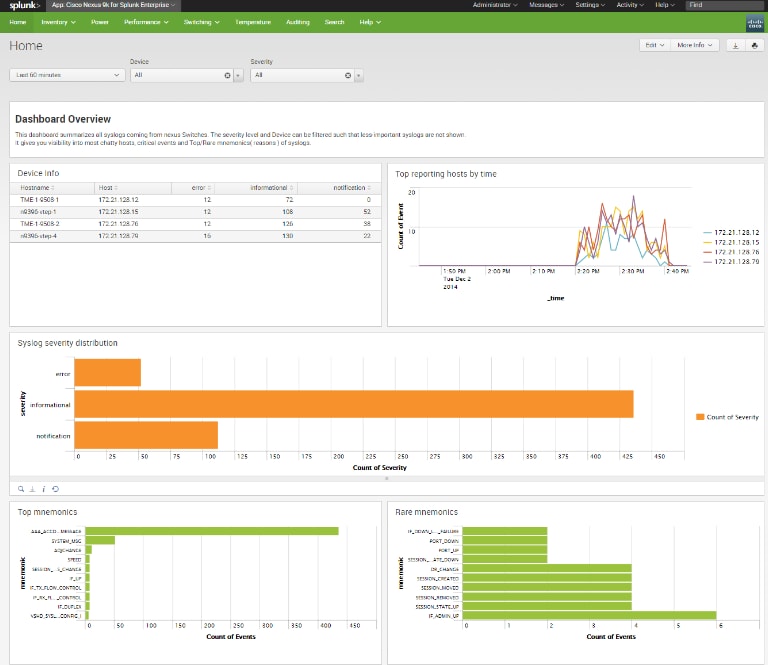Select the TME-1-9508-2 hostname row

(x=195, y=224)
